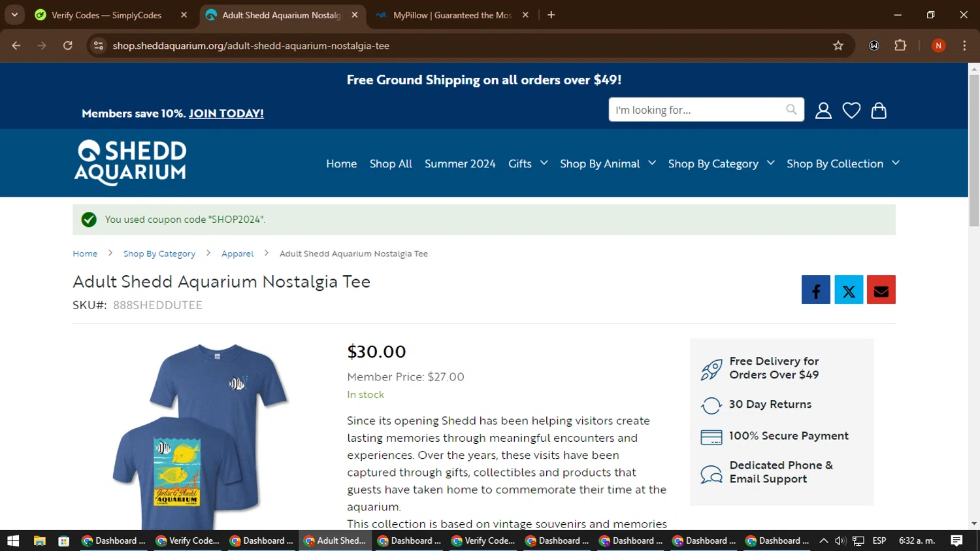
Task: Click the green coupon success checkmark
Action: coord(89,220)
